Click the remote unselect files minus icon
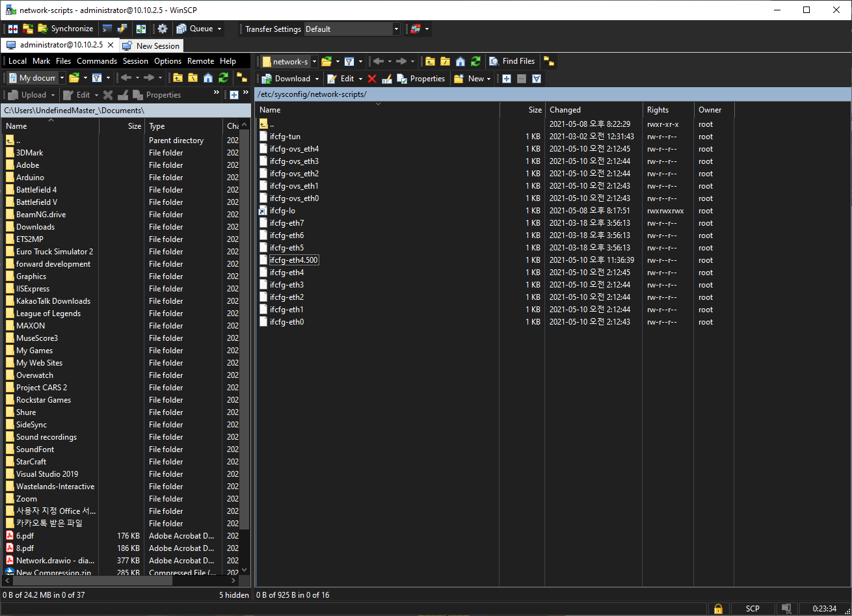This screenshot has height=616, width=852. tap(522, 79)
